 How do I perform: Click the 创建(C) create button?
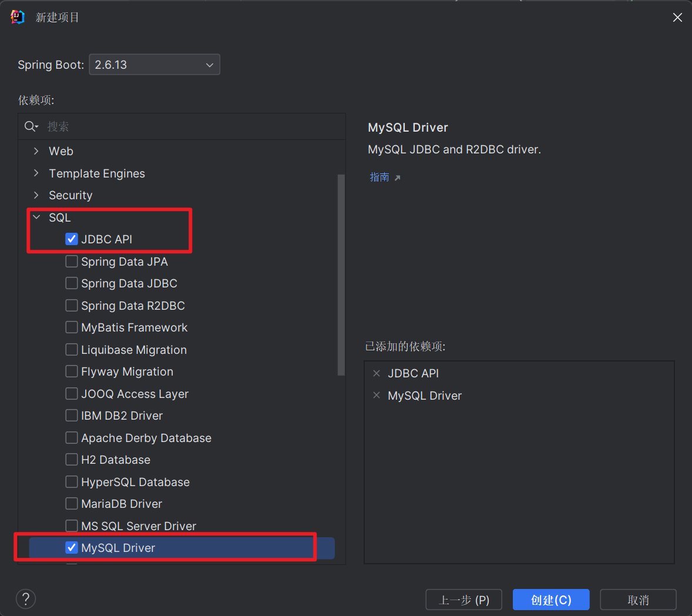pyautogui.click(x=550, y=600)
